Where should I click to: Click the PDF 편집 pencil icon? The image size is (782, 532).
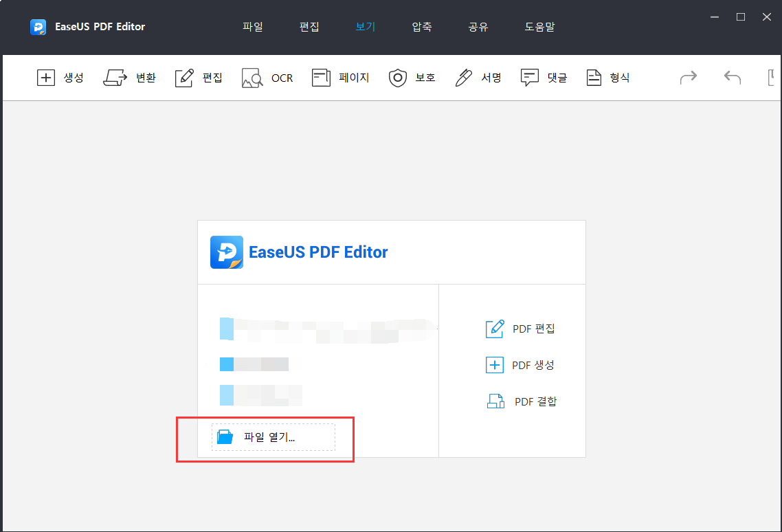point(495,329)
